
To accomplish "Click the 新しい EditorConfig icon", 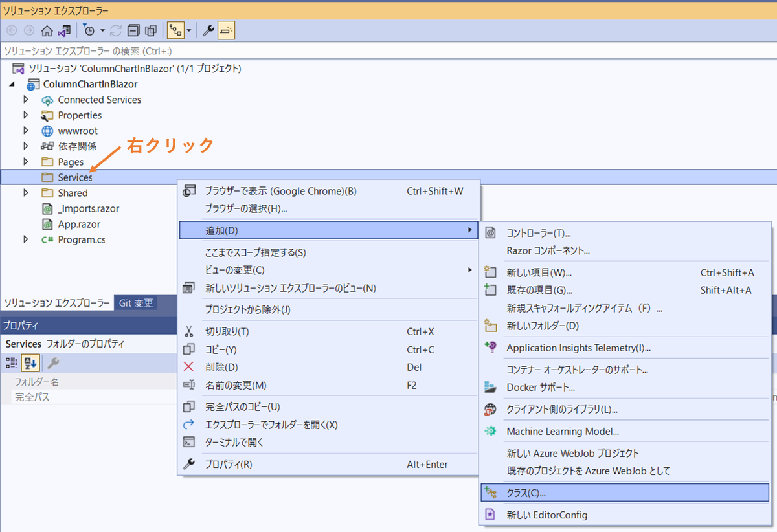I will (x=491, y=515).
